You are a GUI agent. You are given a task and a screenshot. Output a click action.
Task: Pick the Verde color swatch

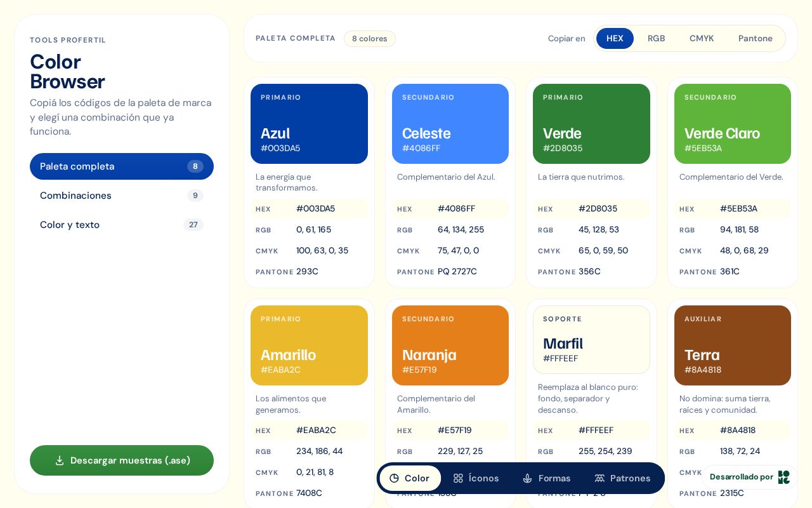click(x=591, y=124)
